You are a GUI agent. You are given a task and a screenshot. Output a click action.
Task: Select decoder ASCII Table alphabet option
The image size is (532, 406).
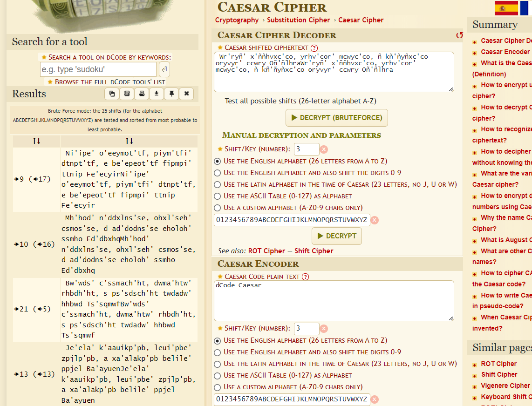[217, 196]
